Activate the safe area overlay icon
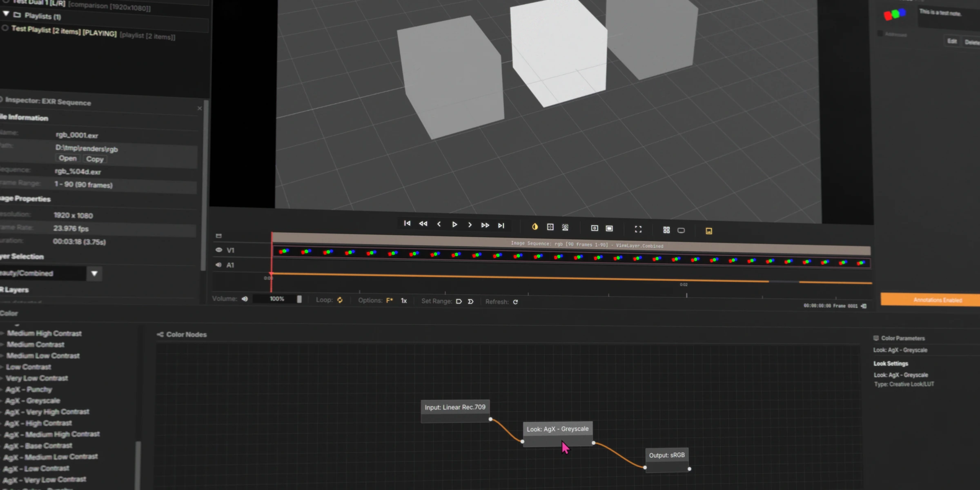 [550, 227]
